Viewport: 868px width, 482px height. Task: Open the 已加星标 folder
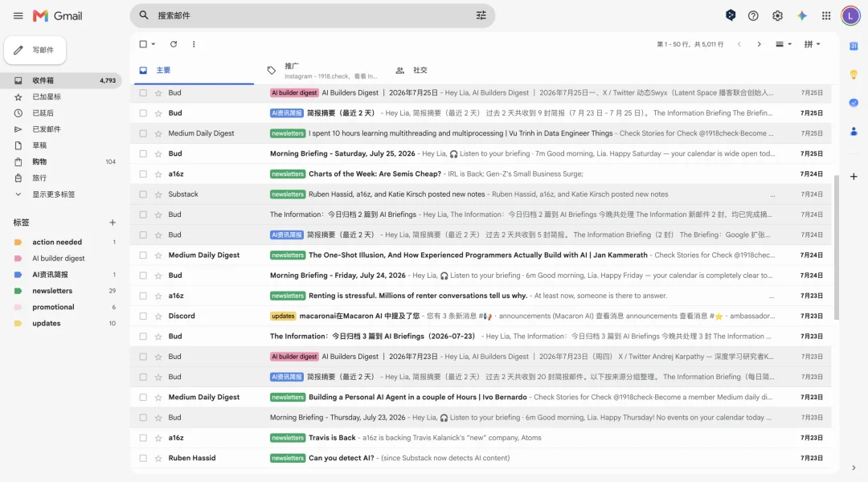point(61,97)
